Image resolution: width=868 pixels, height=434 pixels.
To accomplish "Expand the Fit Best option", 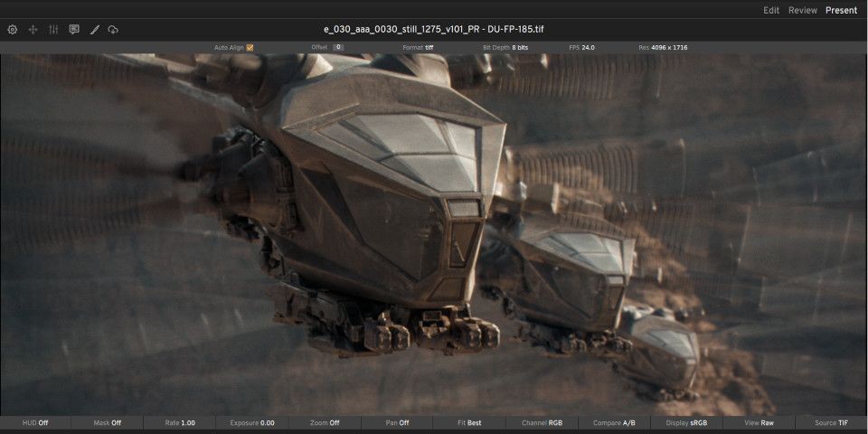I will pyautogui.click(x=469, y=422).
